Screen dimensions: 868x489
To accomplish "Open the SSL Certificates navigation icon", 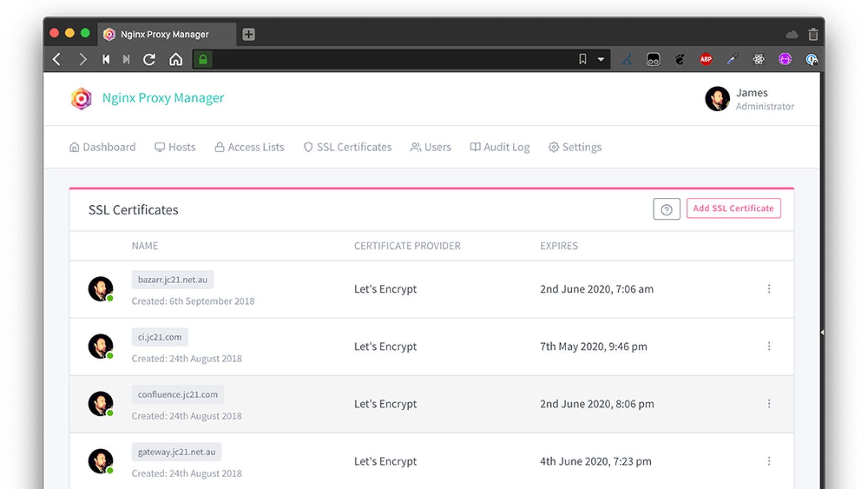I will click(x=308, y=147).
